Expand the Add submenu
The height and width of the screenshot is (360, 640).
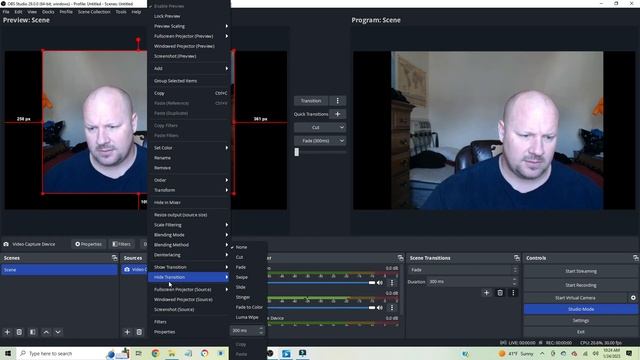189,68
